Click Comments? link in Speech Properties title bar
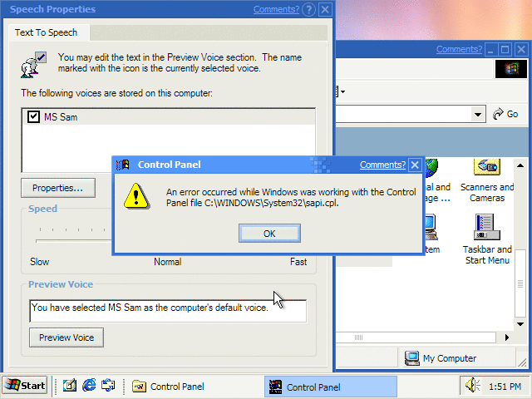This screenshot has width=532, height=399. click(x=276, y=9)
